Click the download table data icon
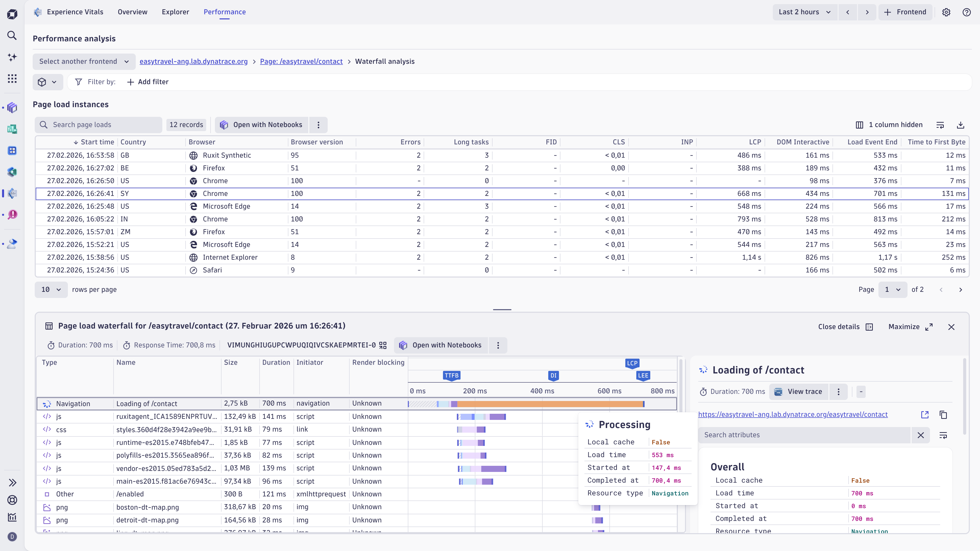980x551 pixels. (x=960, y=125)
